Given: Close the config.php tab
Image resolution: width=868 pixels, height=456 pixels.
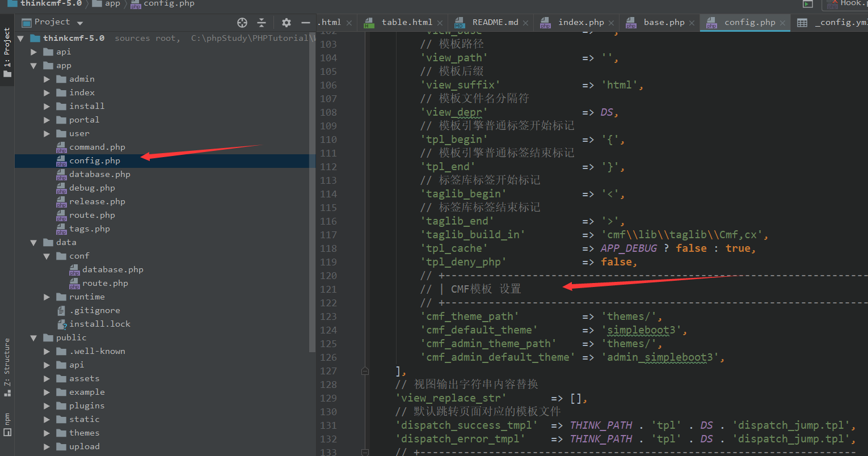Looking at the screenshot, I should [782, 23].
